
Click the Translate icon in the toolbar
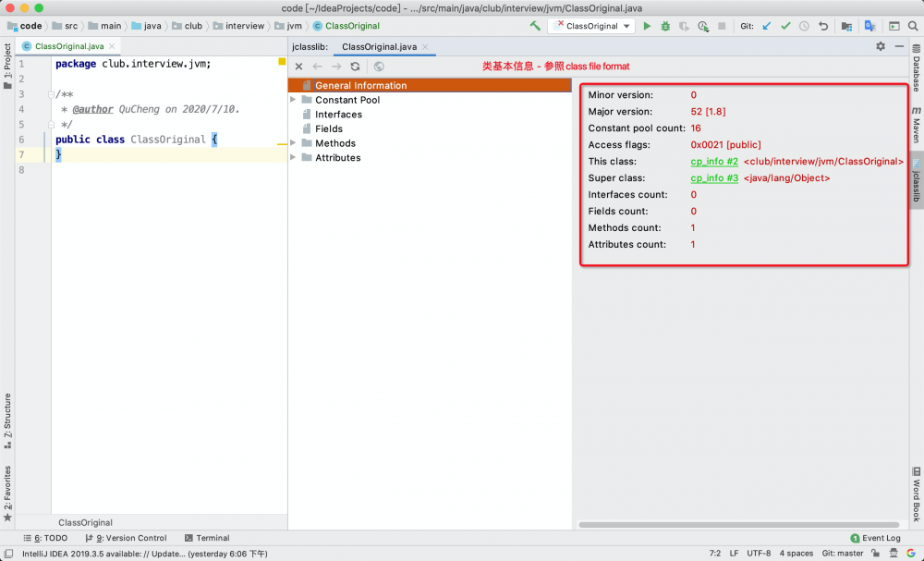pos(869,26)
